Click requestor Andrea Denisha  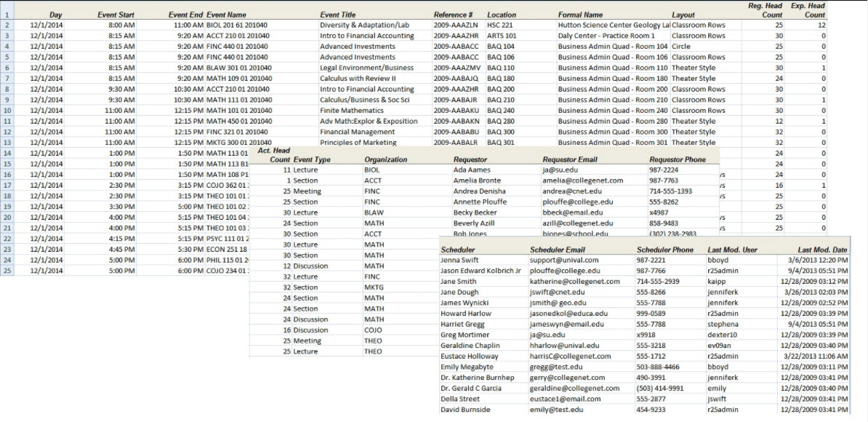click(479, 191)
